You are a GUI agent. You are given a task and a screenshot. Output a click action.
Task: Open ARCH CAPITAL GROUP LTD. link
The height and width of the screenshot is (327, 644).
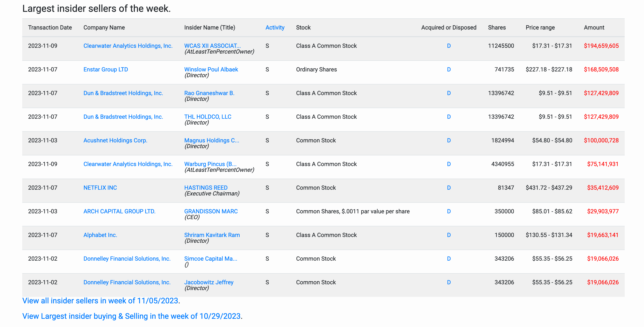pyautogui.click(x=119, y=211)
